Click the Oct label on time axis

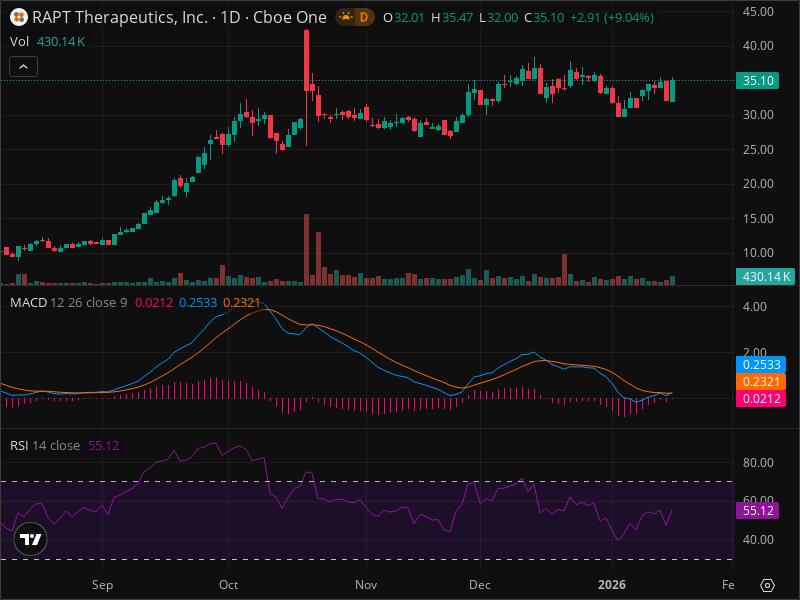point(229,585)
